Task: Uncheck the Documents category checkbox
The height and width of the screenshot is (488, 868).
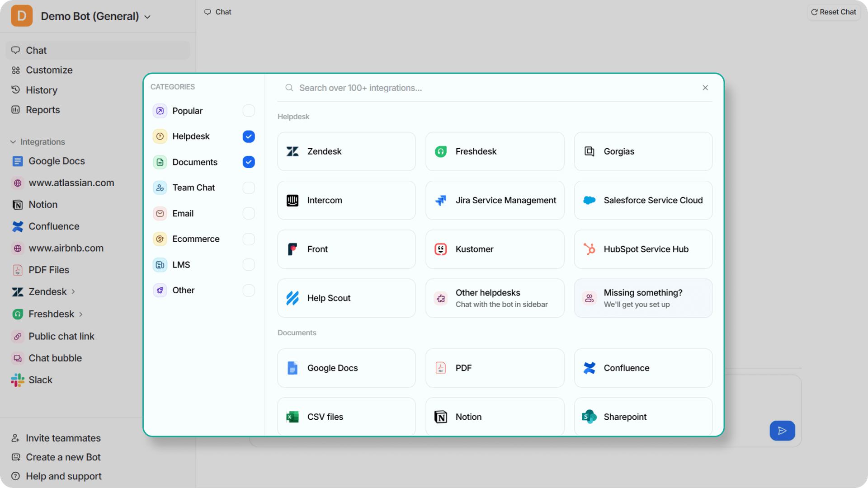Action: (249, 162)
